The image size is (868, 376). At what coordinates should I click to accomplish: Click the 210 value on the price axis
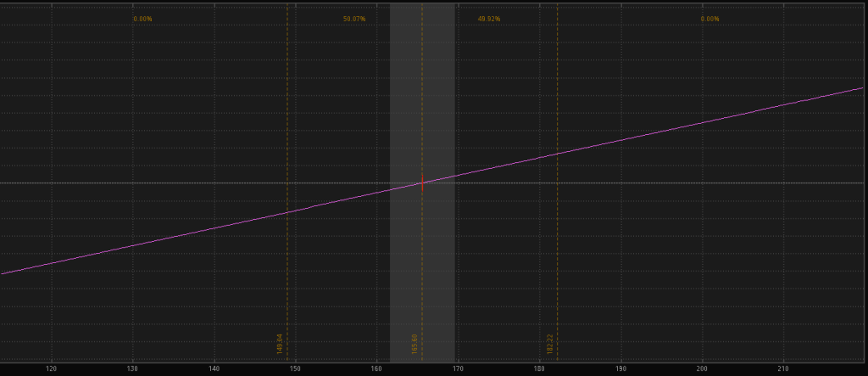783,369
